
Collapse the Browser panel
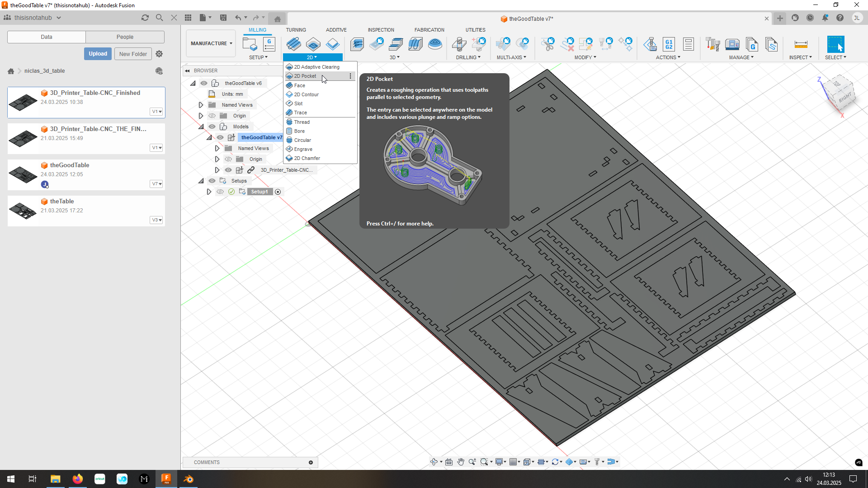click(187, 70)
